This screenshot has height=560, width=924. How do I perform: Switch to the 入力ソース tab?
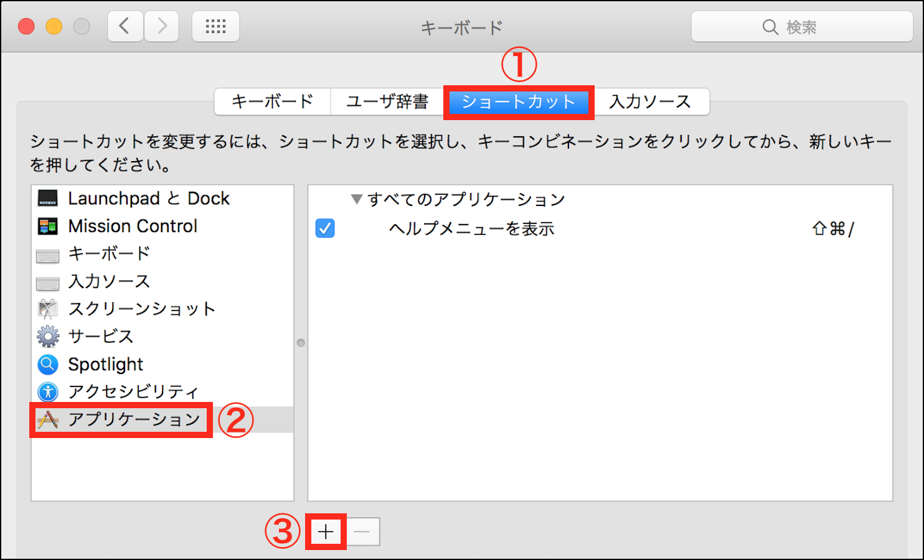point(651,101)
